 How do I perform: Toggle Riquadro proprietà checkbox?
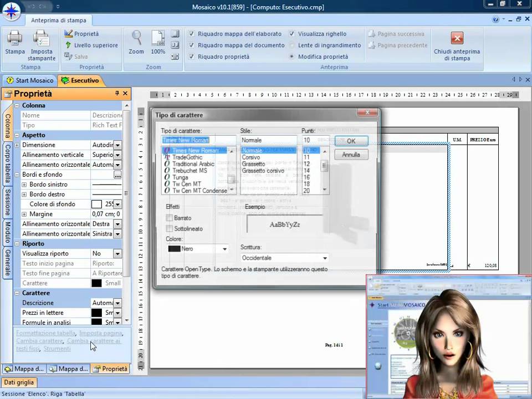pyautogui.click(x=191, y=57)
